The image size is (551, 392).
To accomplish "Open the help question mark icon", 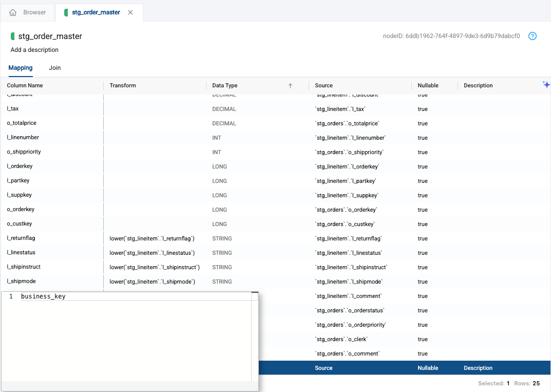I will pyautogui.click(x=533, y=36).
